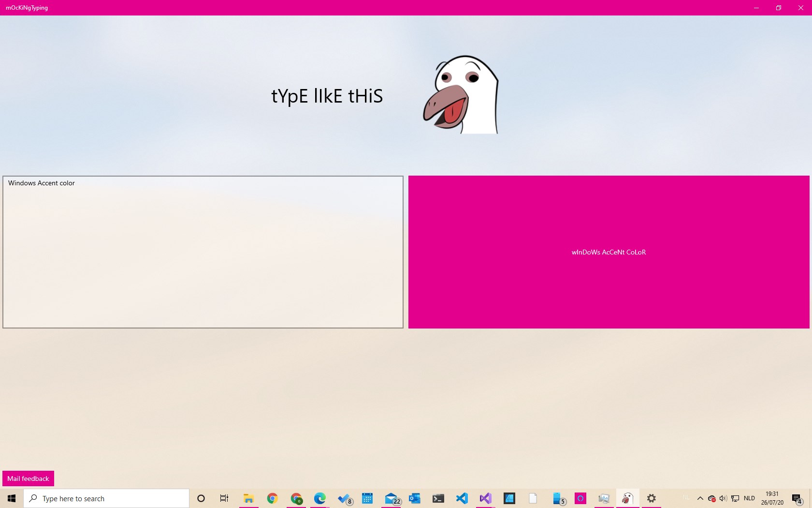Click the pink mocking text output panel
Image resolution: width=812 pixels, height=508 pixels.
point(609,252)
